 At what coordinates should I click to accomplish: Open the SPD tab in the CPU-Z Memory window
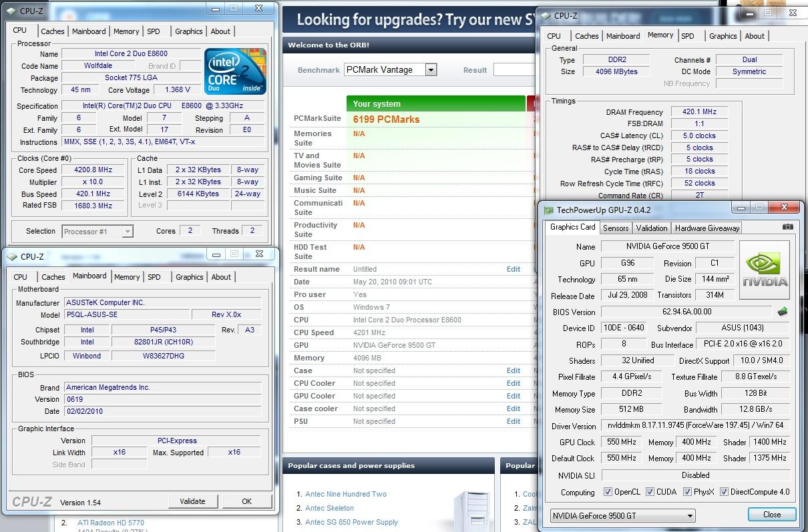(x=688, y=36)
